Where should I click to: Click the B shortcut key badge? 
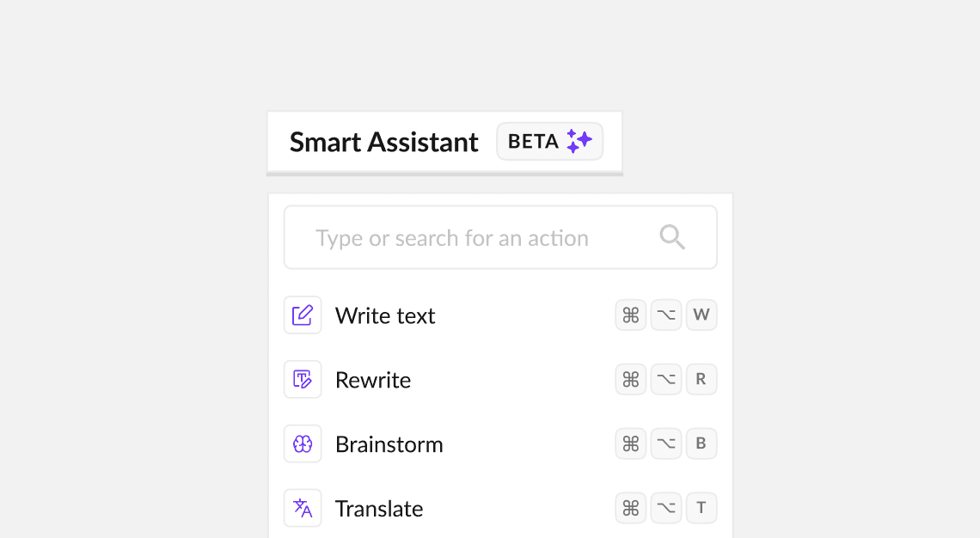point(701,443)
